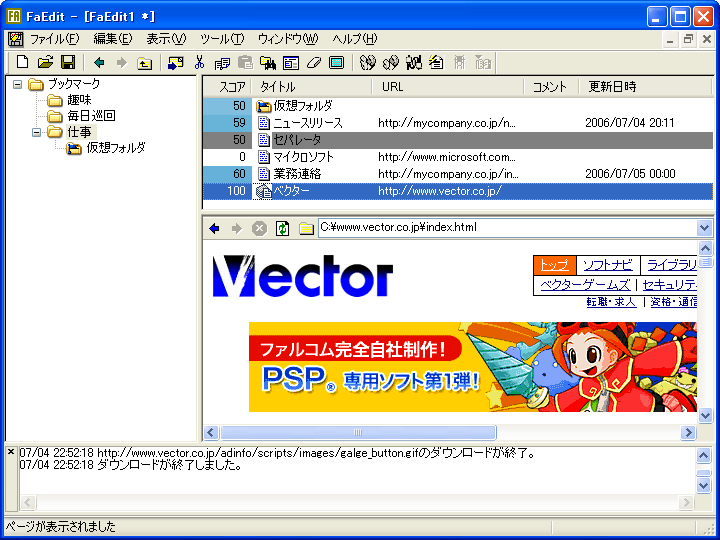Collapse the 仕事 folder node
Viewport: 720px width, 540px height.
coord(36,132)
